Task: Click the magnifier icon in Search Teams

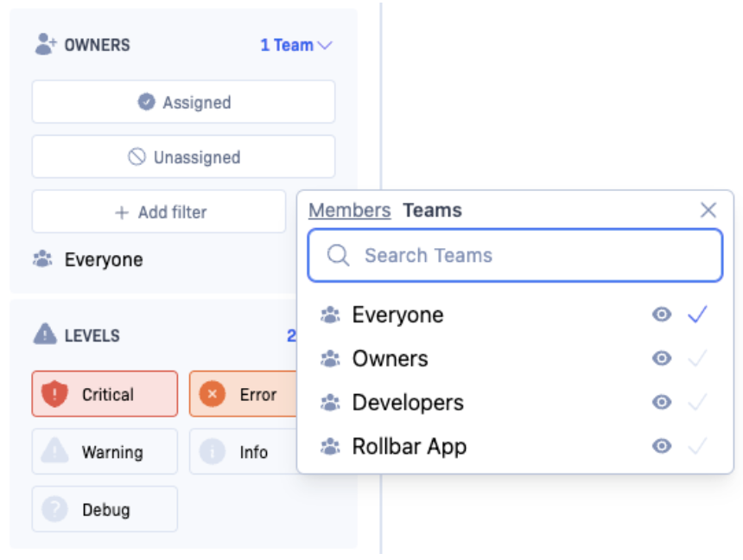Action: point(339,255)
